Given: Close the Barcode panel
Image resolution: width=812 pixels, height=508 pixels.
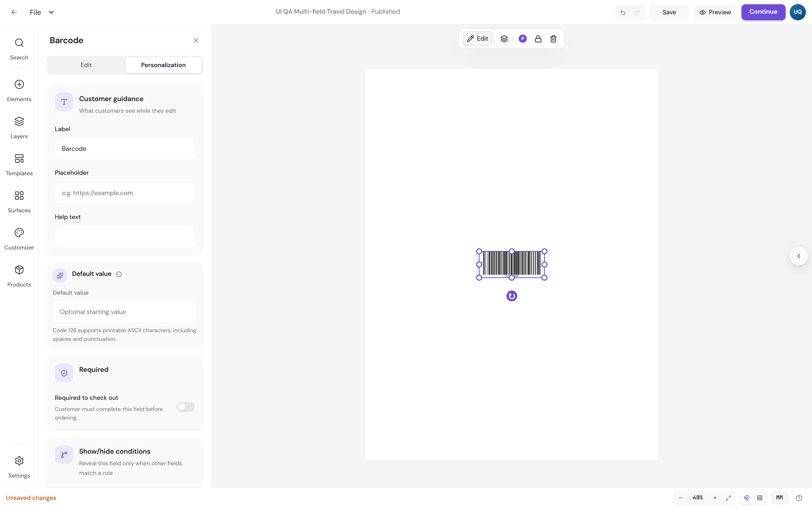Looking at the screenshot, I should (196, 40).
